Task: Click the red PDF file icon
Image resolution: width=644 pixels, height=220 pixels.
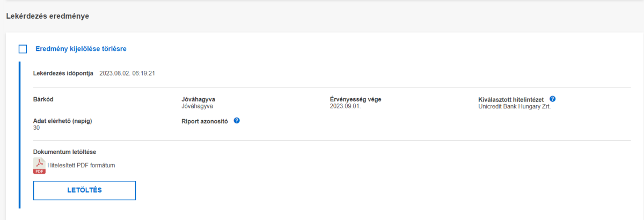Action: [39, 166]
